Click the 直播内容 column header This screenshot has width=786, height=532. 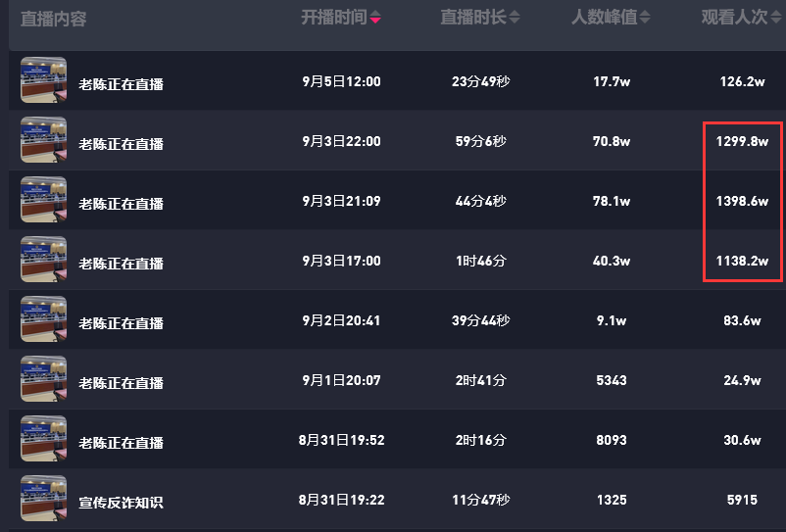(54, 19)
